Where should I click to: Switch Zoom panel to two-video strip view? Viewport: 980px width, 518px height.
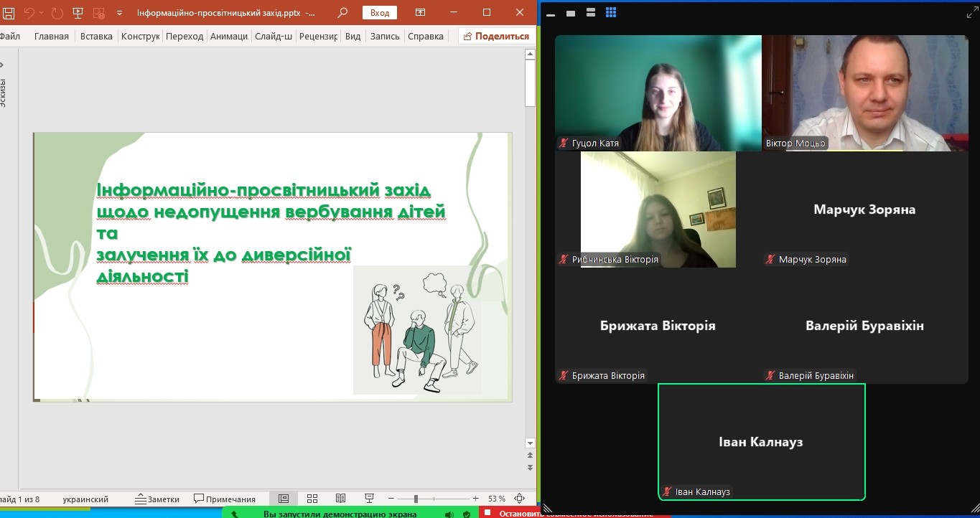tap(591, 12)
